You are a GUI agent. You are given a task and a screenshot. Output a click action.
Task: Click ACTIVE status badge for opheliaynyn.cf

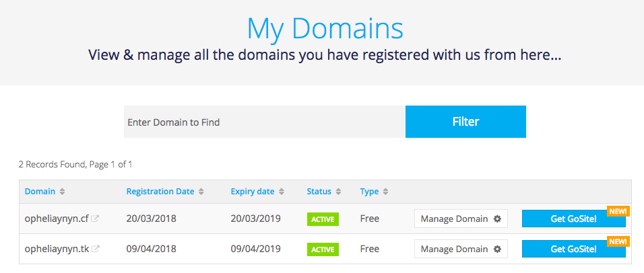point(323,219)
